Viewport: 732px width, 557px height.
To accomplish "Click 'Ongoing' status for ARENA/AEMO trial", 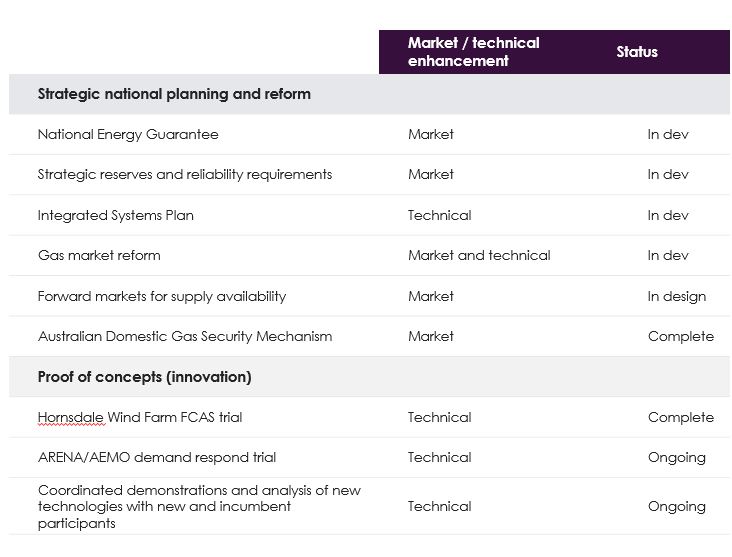I will pyautogui.click(x=676, y=457).
